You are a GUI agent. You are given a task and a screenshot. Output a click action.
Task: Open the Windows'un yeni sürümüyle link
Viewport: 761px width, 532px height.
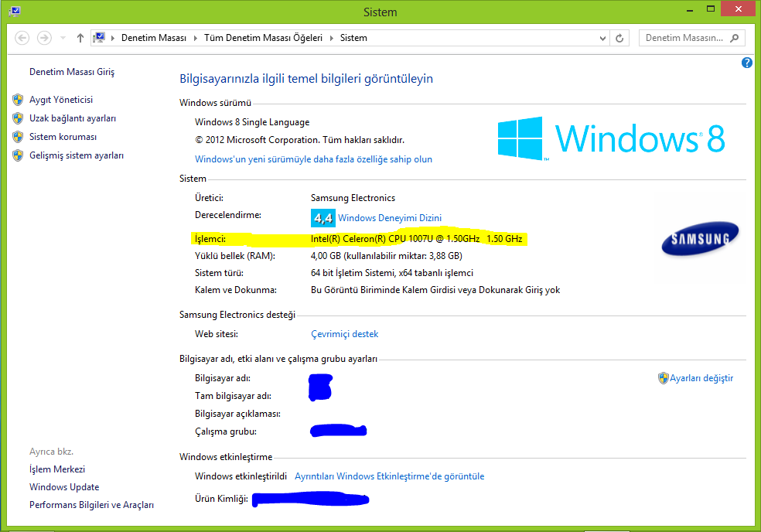coord(313,159)
